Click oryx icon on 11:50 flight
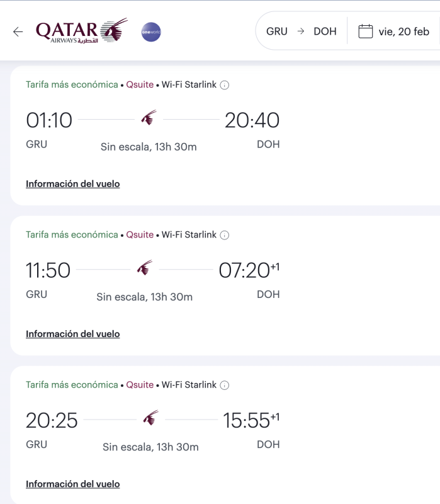 coord(145,268)
